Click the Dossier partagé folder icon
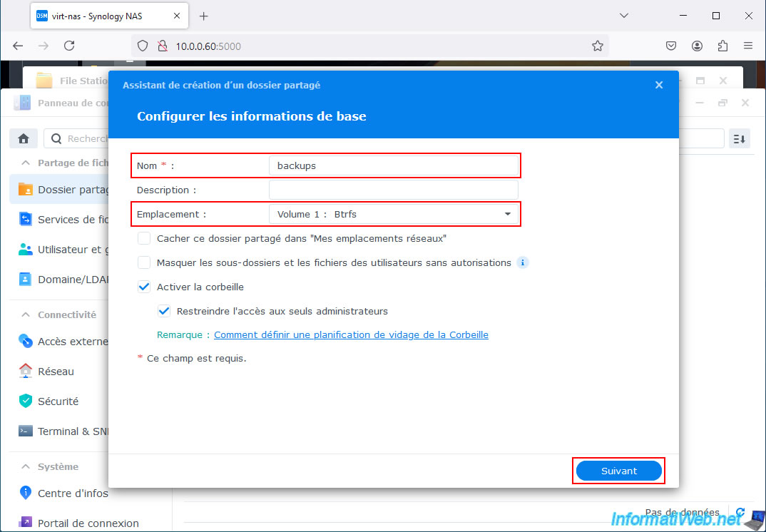Viewport: 766px width, 532px height. (26, 190)
